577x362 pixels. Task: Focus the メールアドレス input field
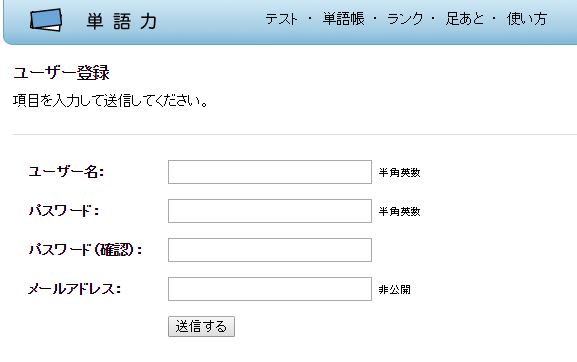coord(270,289)
